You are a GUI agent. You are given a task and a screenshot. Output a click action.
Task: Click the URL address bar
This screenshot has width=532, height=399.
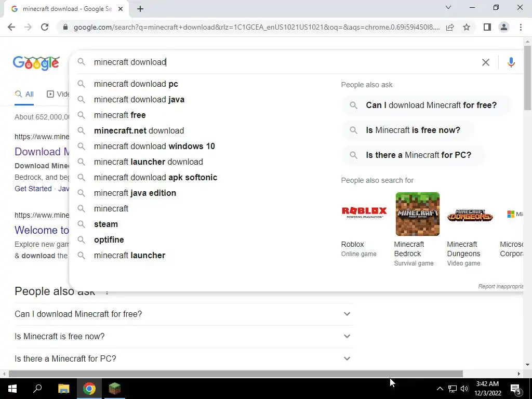pos(257,27)
